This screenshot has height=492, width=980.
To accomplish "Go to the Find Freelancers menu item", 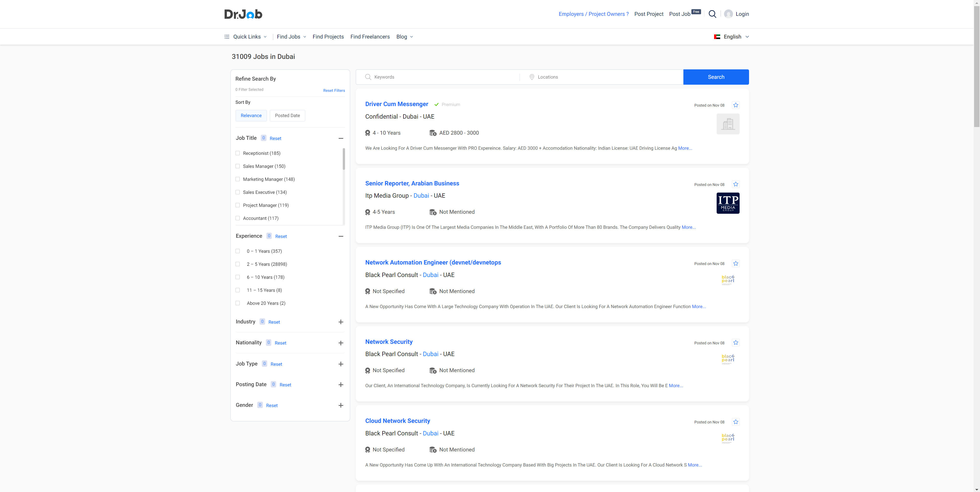I will pyautogui.click(x=370, y=36).
